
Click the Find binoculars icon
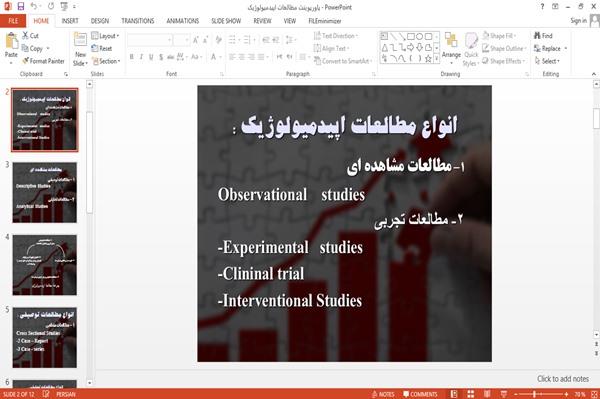click(x=537, y=36)
